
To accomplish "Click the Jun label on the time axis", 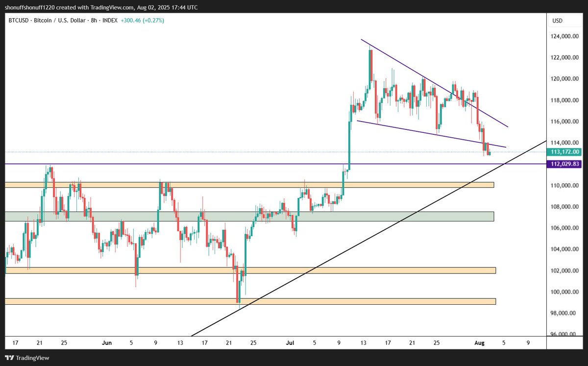I will coord(107,343).
